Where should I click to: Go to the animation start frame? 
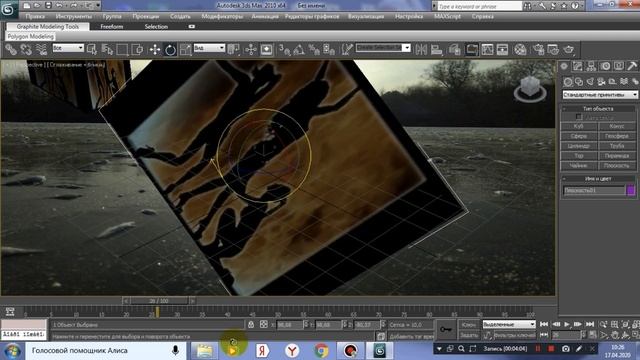click(544, 324)
